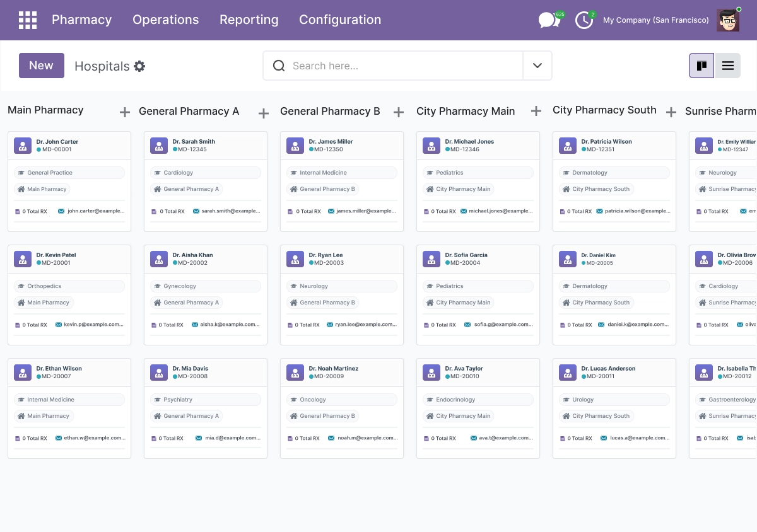The height and width of the screenshot is (532, 757).
Task: Open Dr. Sofia Garcia's card
Action: (478, 295)
